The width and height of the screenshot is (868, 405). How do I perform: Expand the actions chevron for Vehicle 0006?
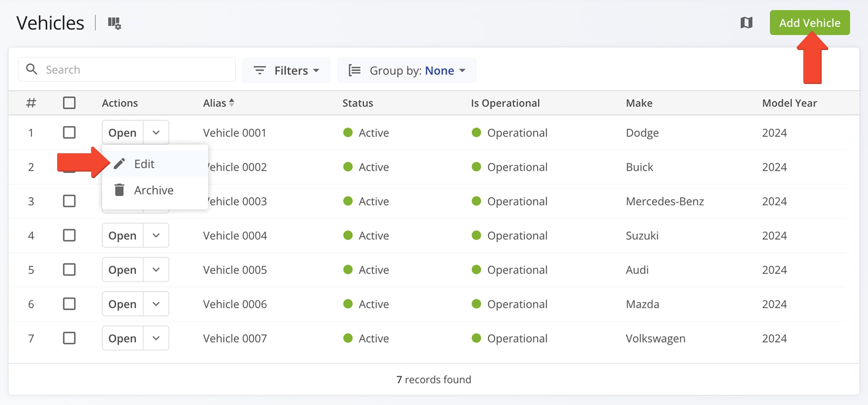[156, 304]
